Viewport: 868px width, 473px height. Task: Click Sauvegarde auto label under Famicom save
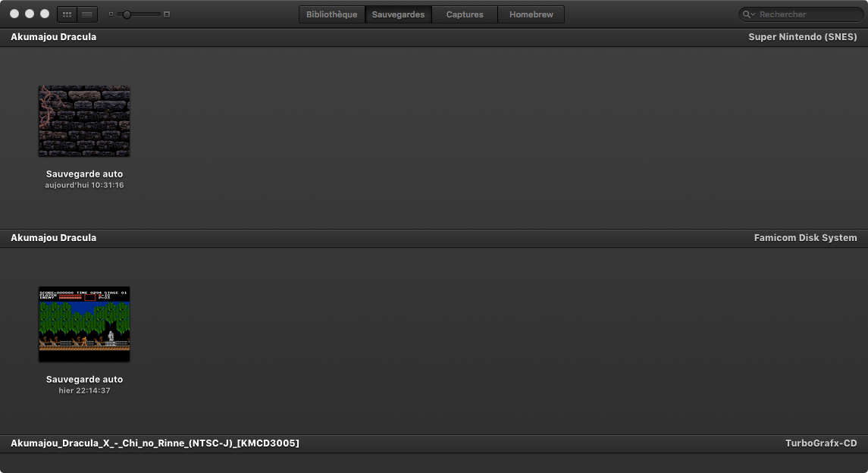click(84, 379)
